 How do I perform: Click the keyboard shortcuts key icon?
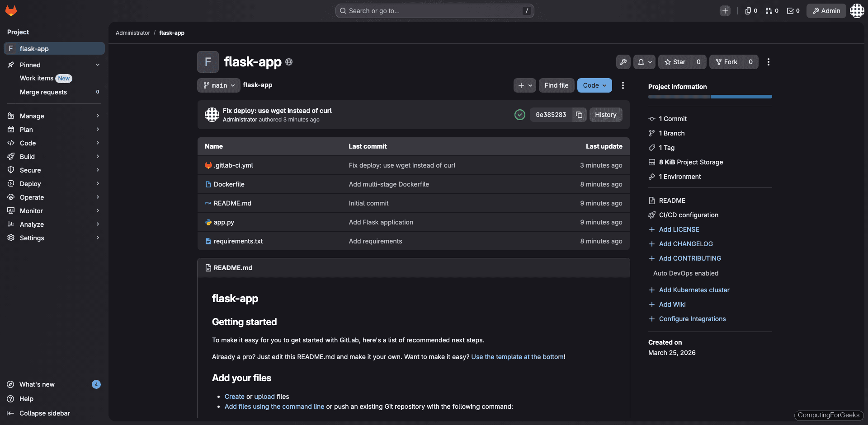(623, 62)
